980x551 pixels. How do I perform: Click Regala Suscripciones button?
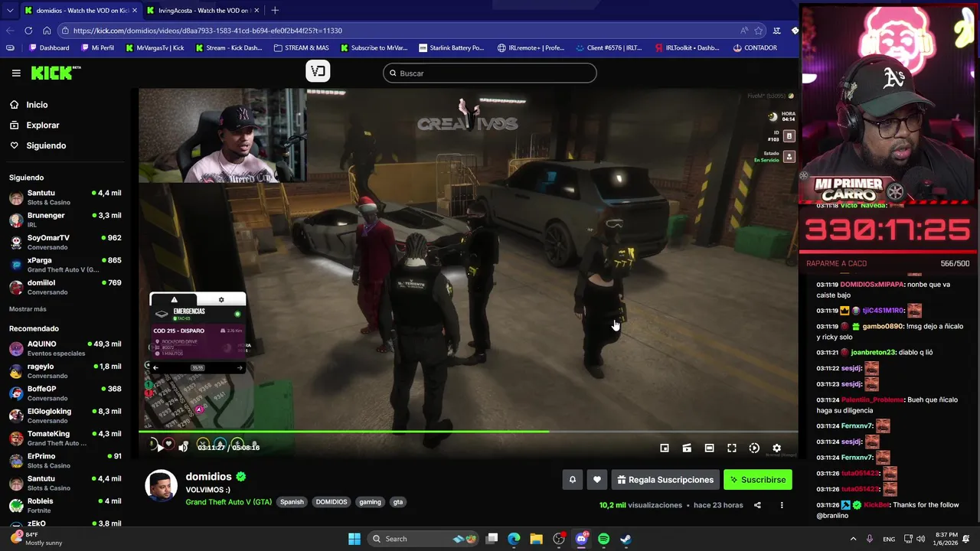[x=665, y=480]
